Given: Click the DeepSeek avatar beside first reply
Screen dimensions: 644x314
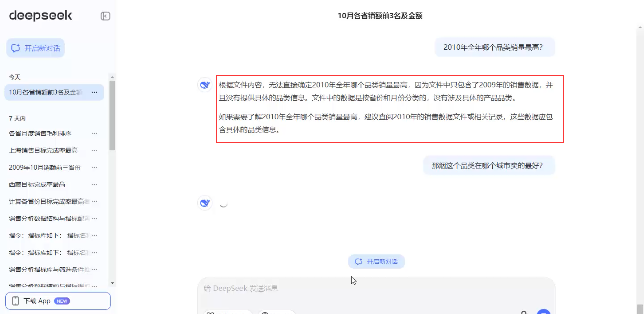Looking at the screenshot, I should coord(205,85).
